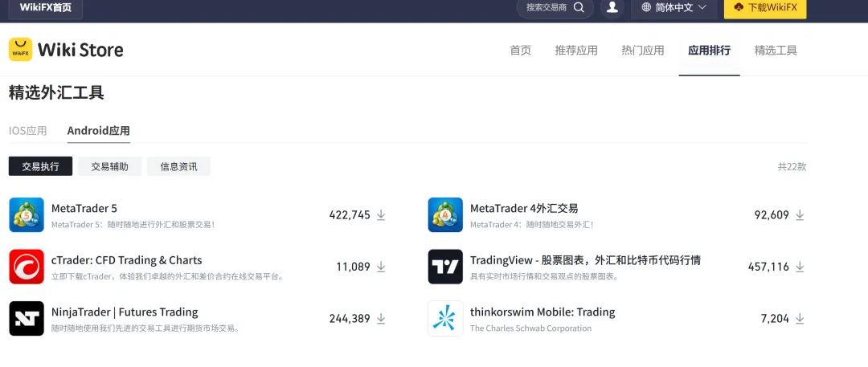Click the 共22款 total count text
Viewport: 868px width, 367px height.
click(x=792, y=166)
